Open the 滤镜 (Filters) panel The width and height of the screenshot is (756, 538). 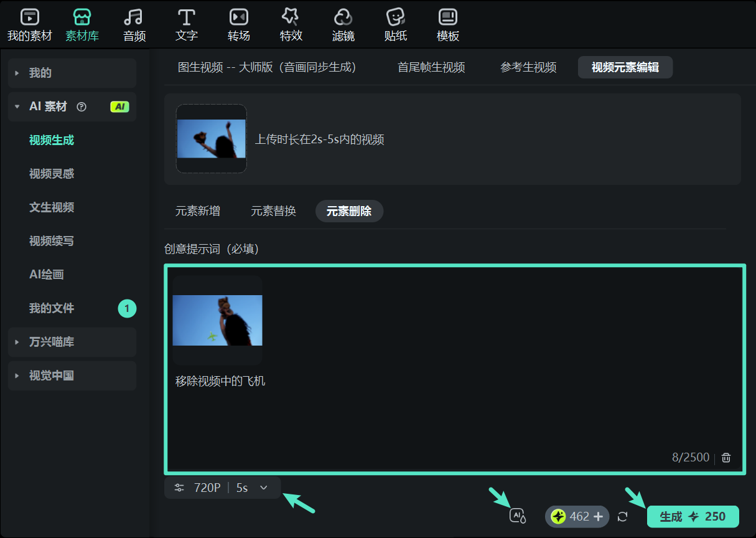343,24
